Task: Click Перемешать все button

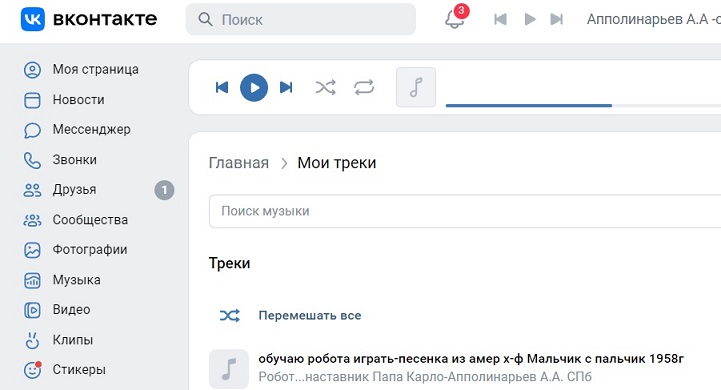Action: (310, 315)
